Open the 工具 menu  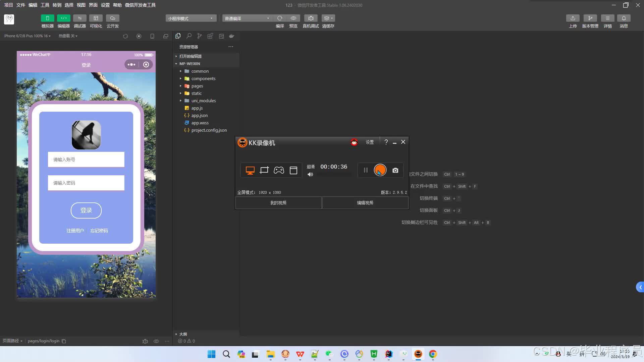45,5
